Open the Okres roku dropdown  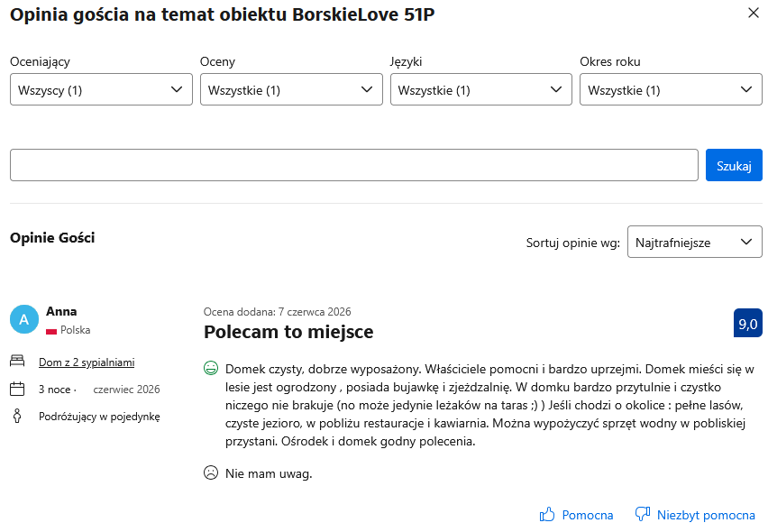point(671,89)
